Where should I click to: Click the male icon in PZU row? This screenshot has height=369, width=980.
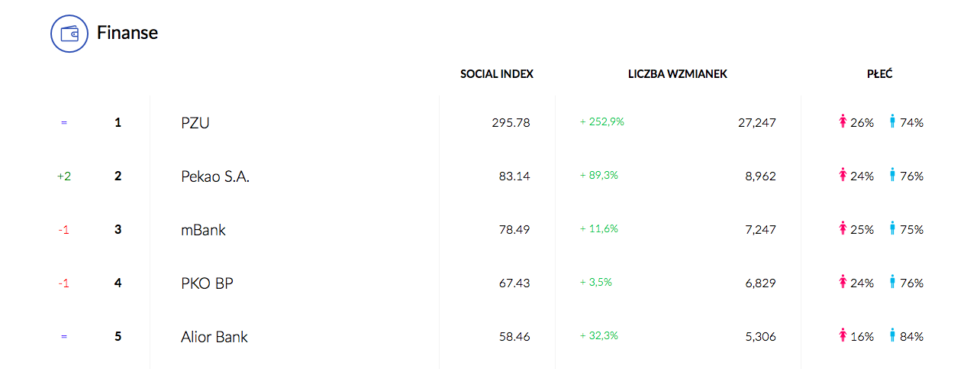pos(892,121)
